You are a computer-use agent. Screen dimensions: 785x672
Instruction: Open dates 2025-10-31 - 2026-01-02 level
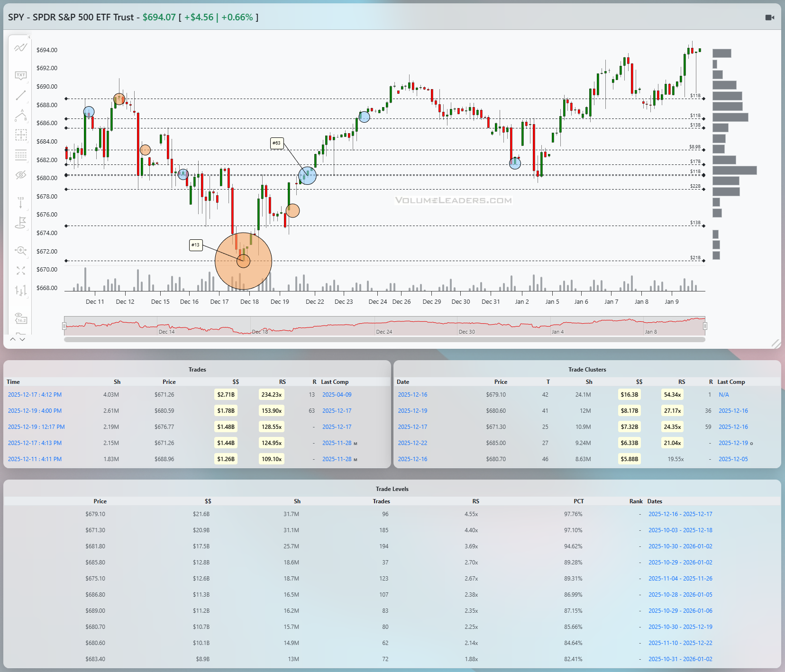[680, 659]
